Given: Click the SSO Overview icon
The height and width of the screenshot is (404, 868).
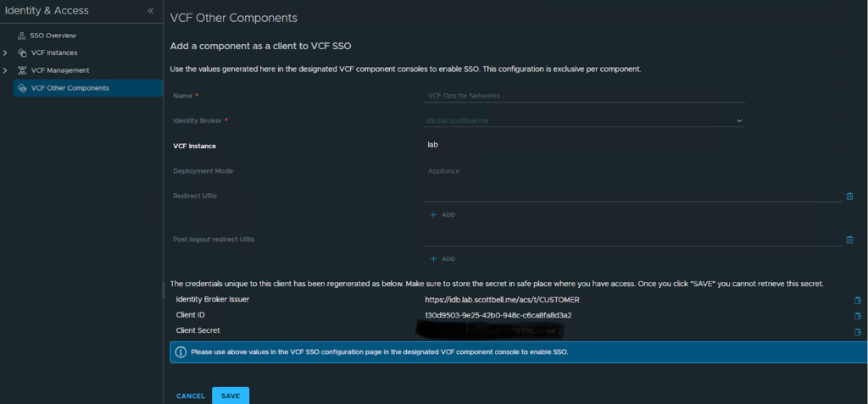Looking at the screenshot, I should click(x=21, y=36).
